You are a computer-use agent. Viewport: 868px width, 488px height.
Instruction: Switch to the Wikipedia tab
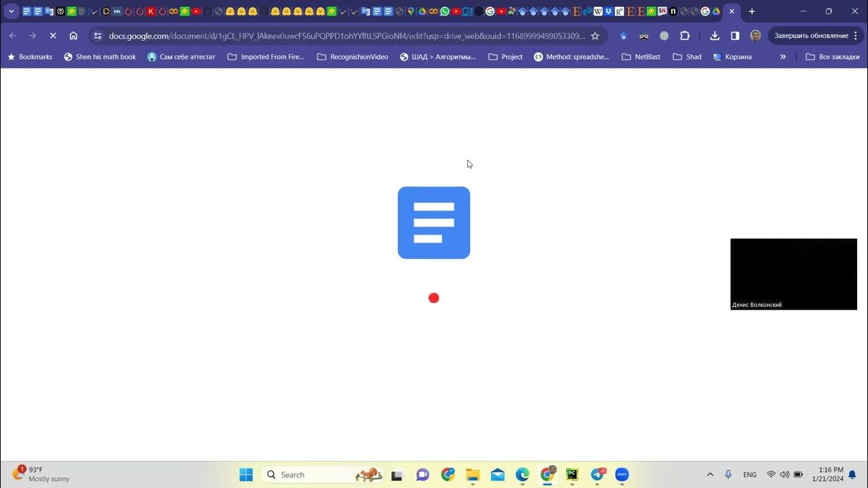pyautogui.click(x=598, y=12)
